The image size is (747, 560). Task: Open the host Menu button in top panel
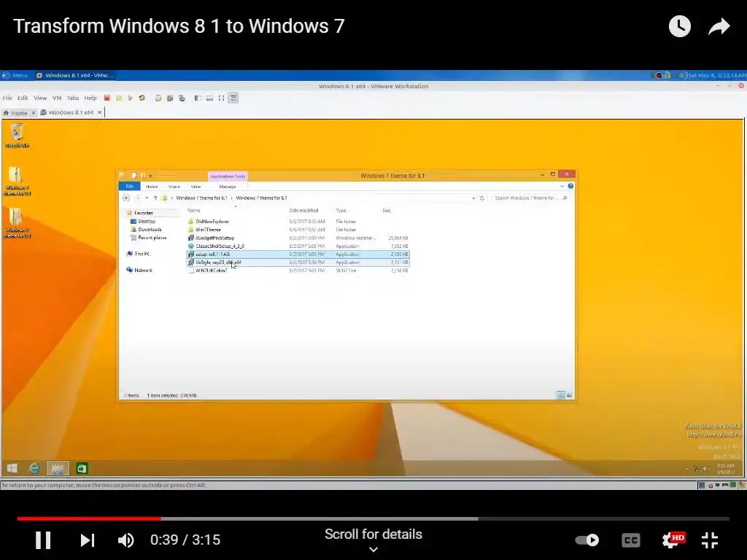click(x=15, y=75)
